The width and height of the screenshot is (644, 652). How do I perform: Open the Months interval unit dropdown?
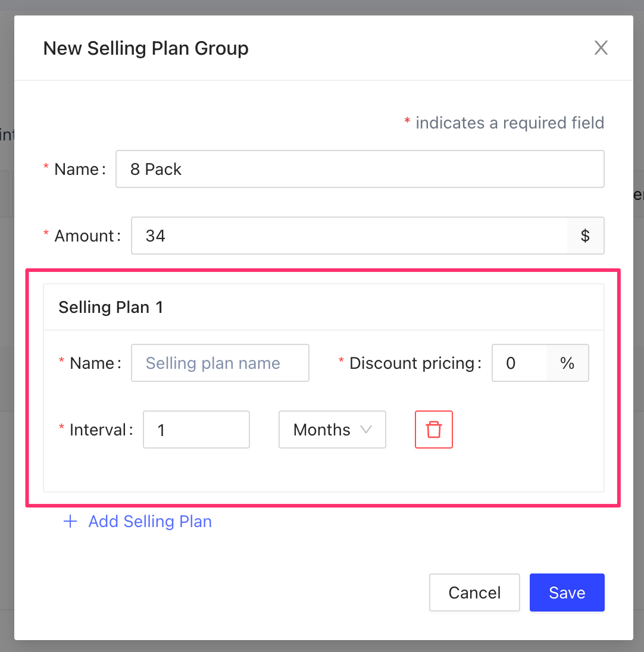pos(332,430)
